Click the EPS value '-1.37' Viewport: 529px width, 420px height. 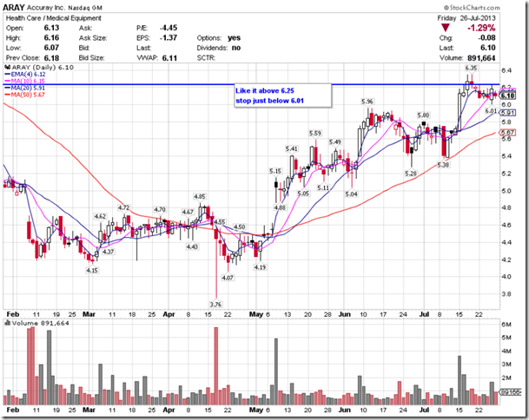[x=169, y=38]
